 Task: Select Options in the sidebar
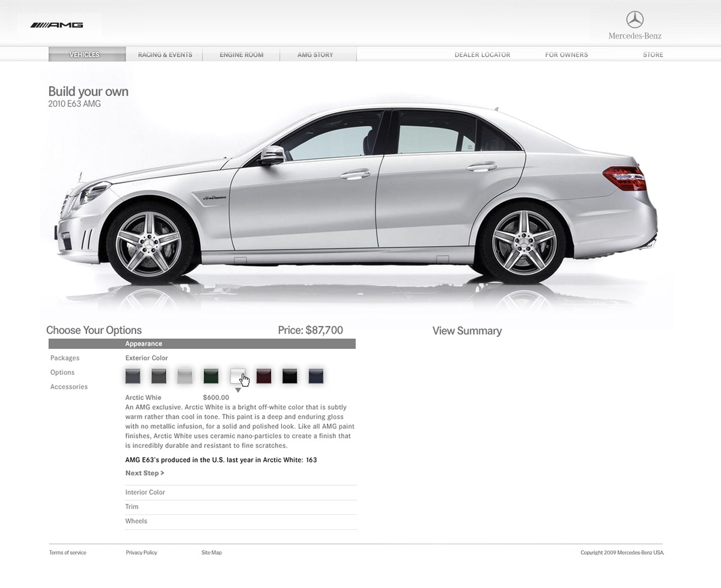(62, 372)
